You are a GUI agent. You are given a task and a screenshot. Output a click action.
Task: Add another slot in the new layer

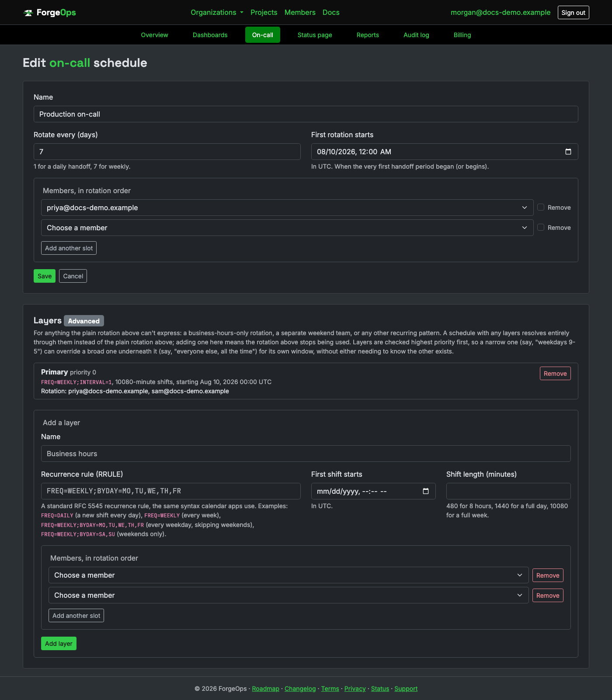tap(76, 616)
